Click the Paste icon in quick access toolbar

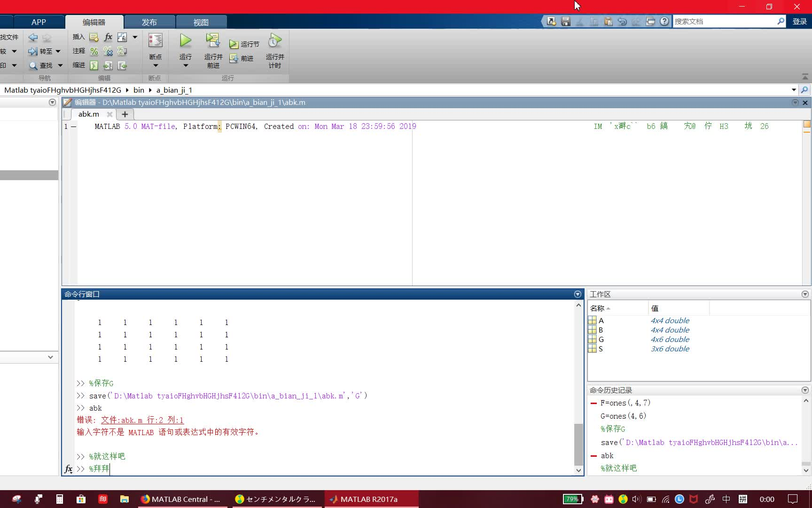click(608, 21)
